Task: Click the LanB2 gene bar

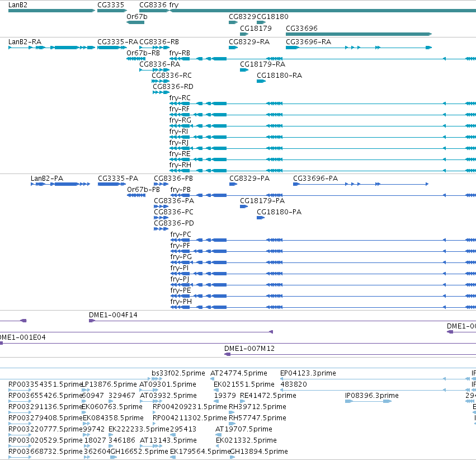Action: pyautogui.click(x=51, y=11)
